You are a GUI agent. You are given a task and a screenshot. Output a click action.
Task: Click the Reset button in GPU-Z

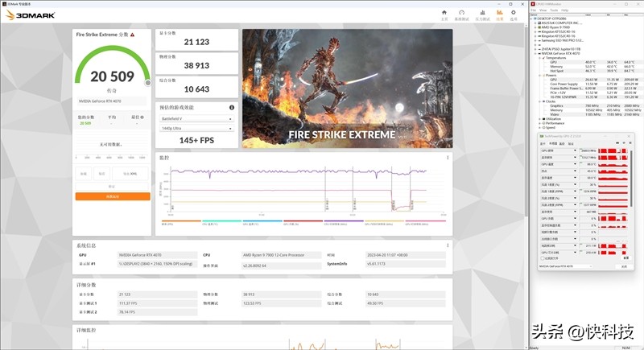626,257
